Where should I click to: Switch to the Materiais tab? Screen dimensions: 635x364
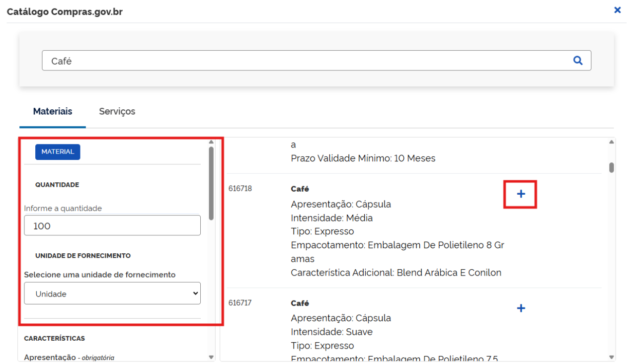click(53, 112)
